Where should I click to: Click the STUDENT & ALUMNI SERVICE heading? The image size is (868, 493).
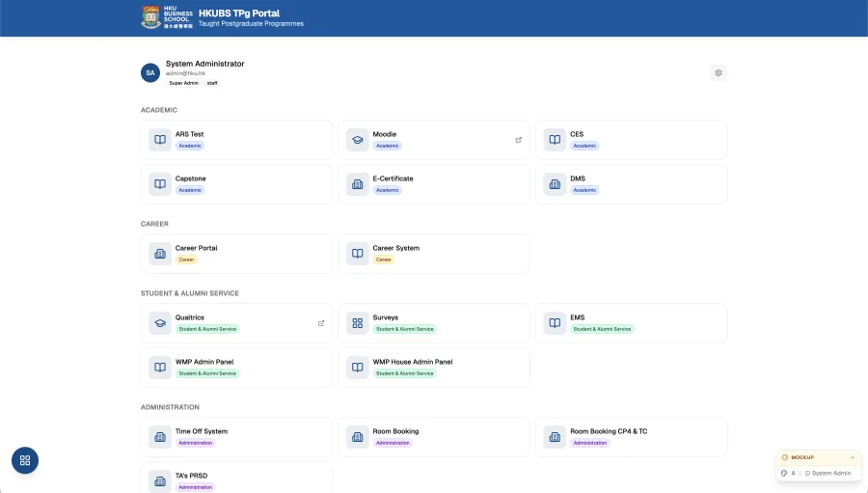tap(190, 293)
